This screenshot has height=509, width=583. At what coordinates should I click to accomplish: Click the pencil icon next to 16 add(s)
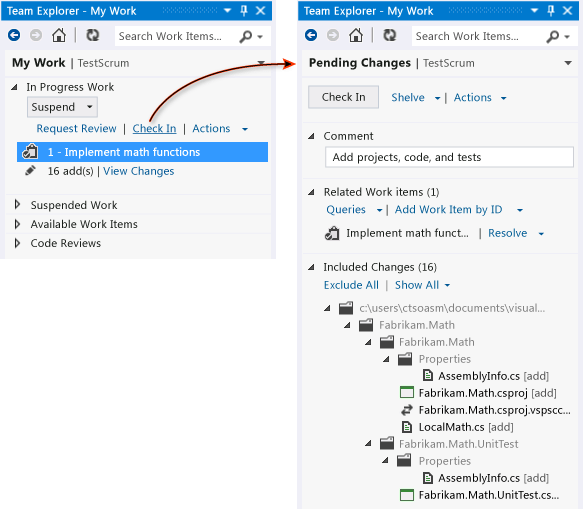(x=30, y=171)
